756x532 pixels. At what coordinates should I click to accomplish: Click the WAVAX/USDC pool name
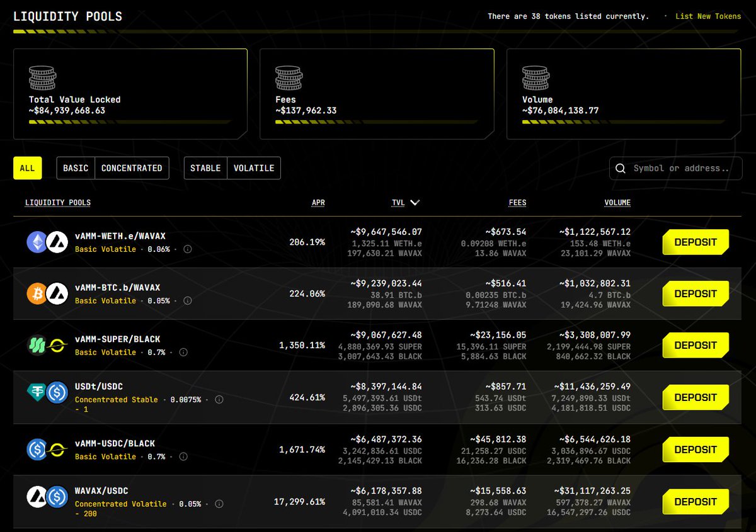point(102,490)
